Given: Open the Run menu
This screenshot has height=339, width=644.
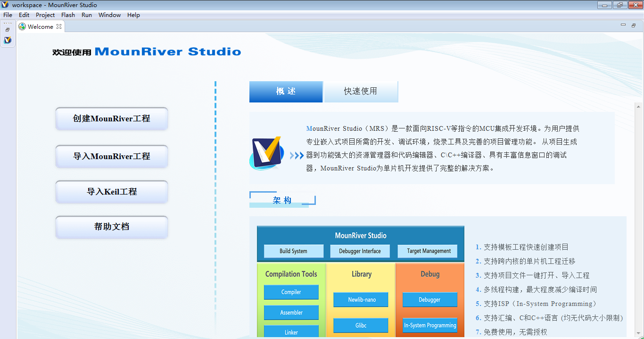Looking at the screenshot, I should (x=87, y=15).
